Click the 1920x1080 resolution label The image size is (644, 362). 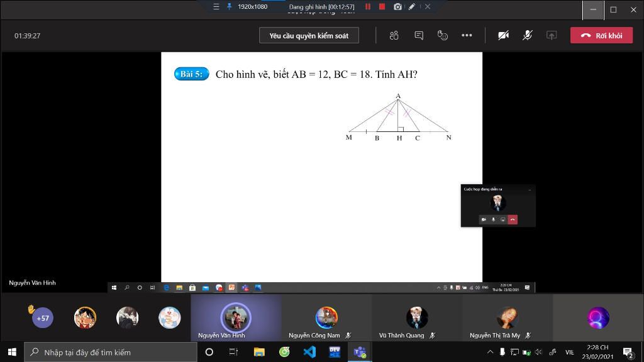253,6
